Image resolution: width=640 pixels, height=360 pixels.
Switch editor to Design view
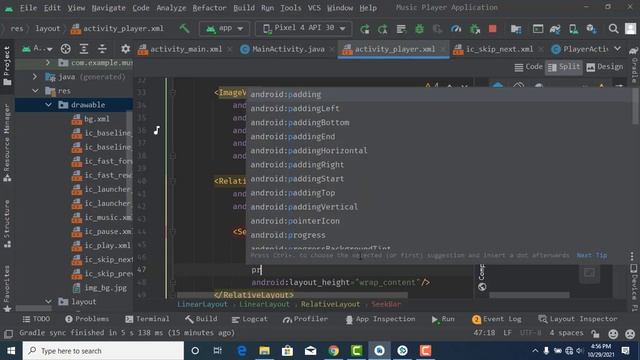pos(604,67)
